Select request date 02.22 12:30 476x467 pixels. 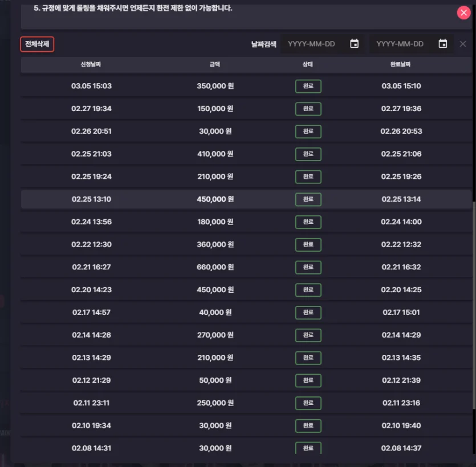pyautogui.click(x=91, y=244)
